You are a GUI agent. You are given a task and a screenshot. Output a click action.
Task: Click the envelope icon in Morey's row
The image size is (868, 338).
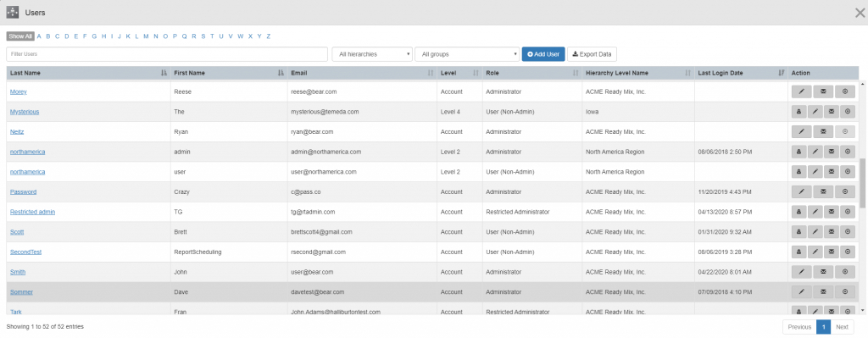823,91
